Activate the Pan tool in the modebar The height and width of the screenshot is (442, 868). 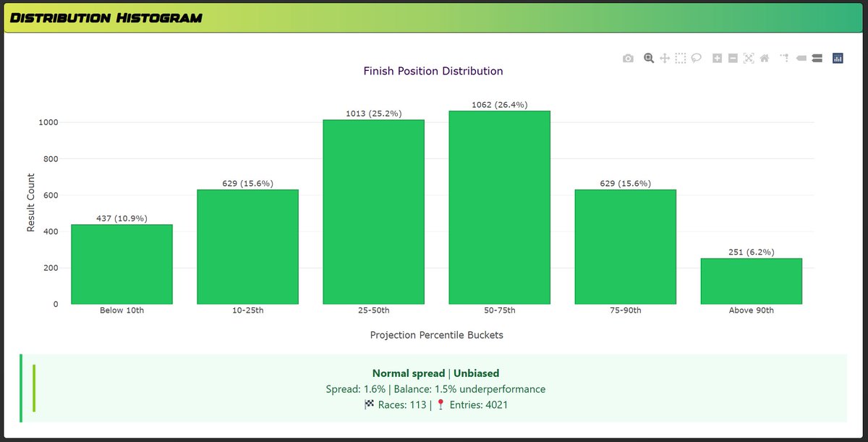pyautogui.click(x=665, y=59)
